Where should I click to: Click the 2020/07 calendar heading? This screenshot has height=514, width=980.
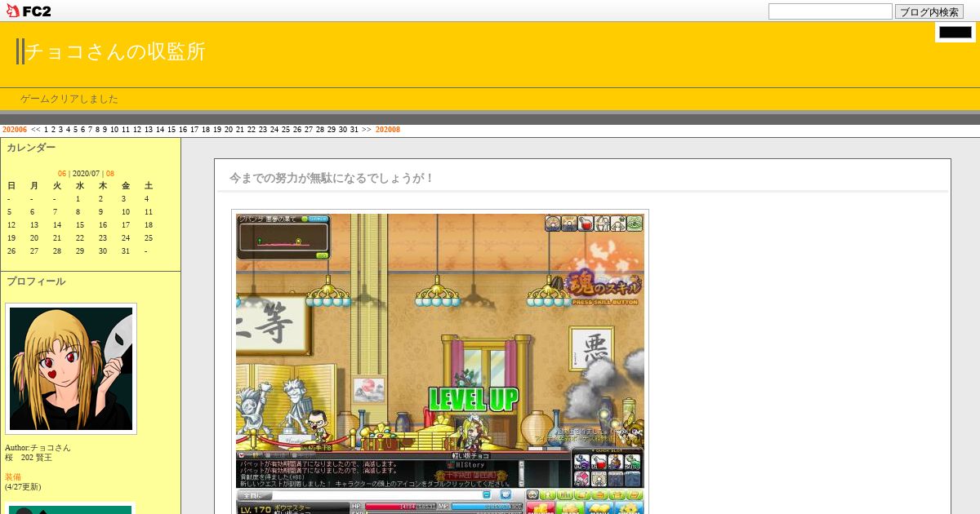[86, 174]
